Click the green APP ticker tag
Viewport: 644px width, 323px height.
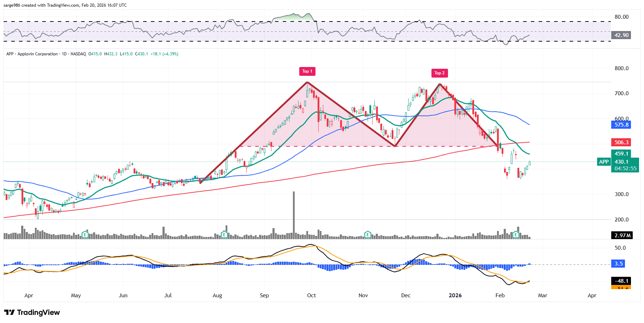(x=604, y=162)
